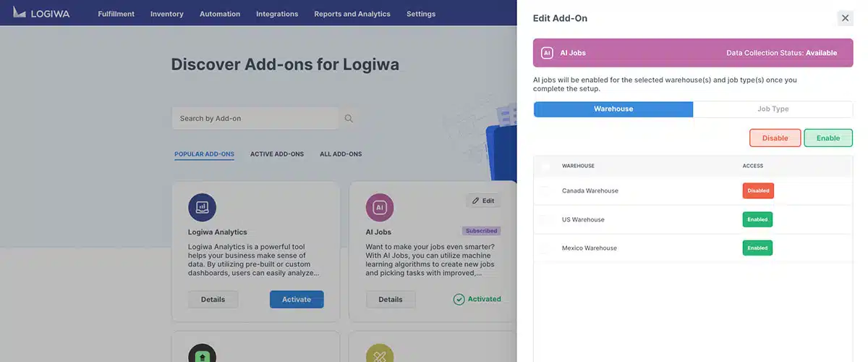Click the yellow tools add-on icon

(380, 355)
